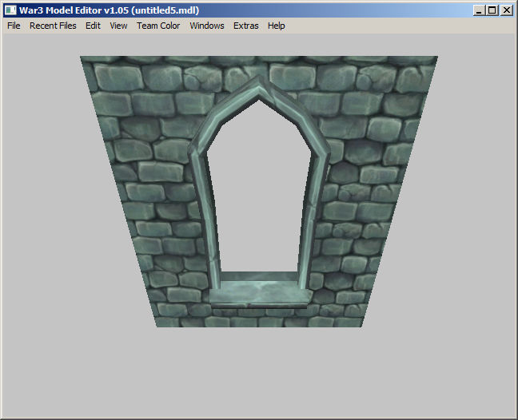The image size is (518, 420).
Task: Open the Edit menu
Action: point(93,26)
